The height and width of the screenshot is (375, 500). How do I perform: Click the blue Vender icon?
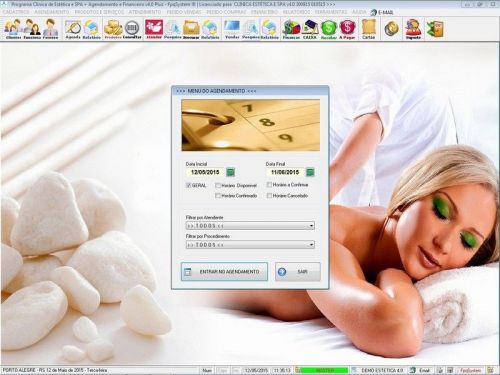coord(232,29)
